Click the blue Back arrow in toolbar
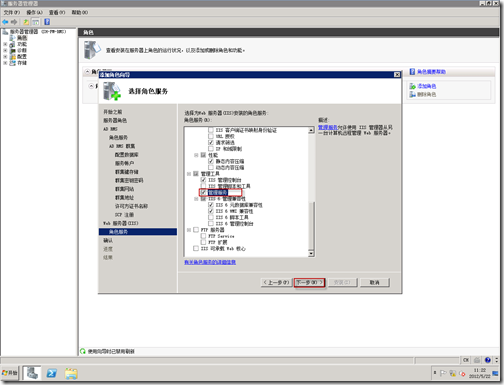 (x=5, y=22)
